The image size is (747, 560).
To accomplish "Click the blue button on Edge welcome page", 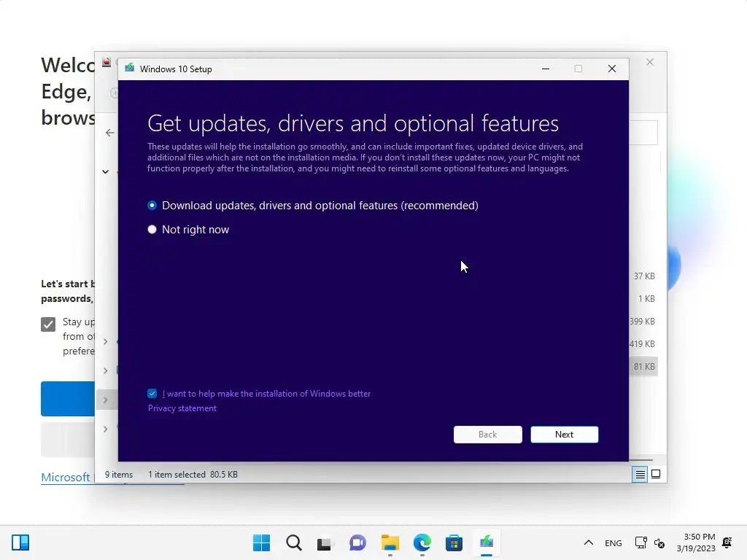I will click(x=68, y=399).
